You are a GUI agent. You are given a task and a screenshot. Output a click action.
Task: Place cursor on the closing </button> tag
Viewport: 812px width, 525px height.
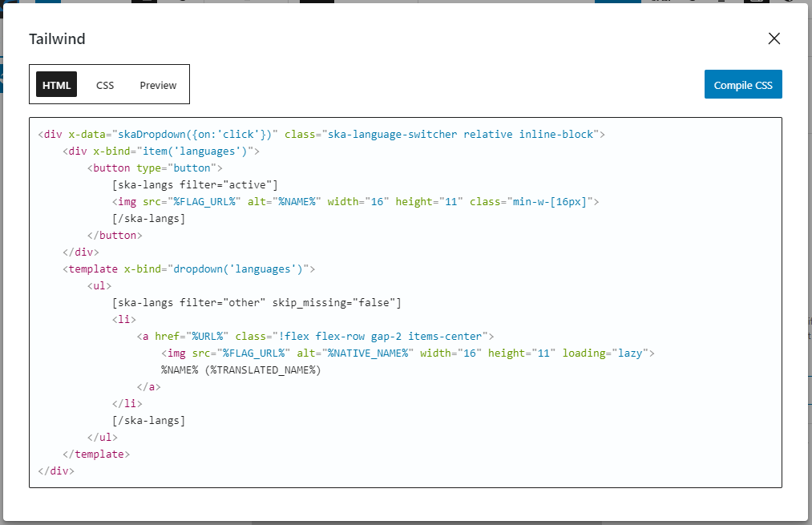(x=115, y=236)
